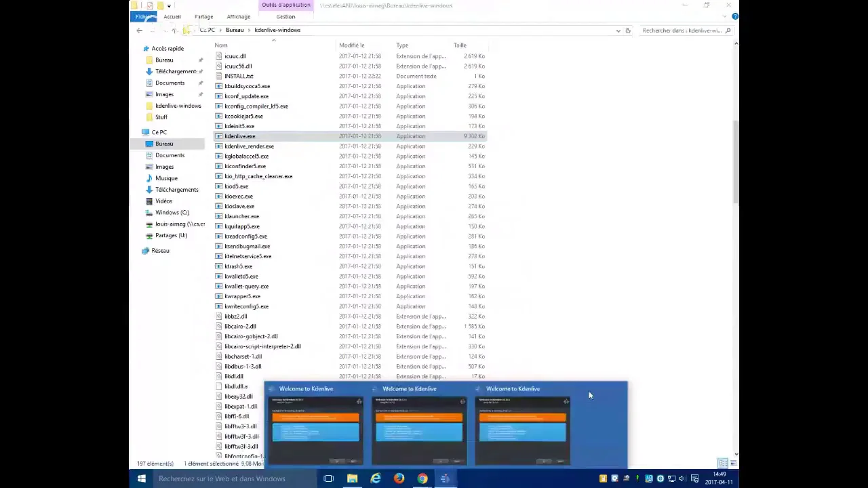Select the first Welcome to Kdenlive preview
Viewport: 868px width, 488px height.
[x=315, y=425]
